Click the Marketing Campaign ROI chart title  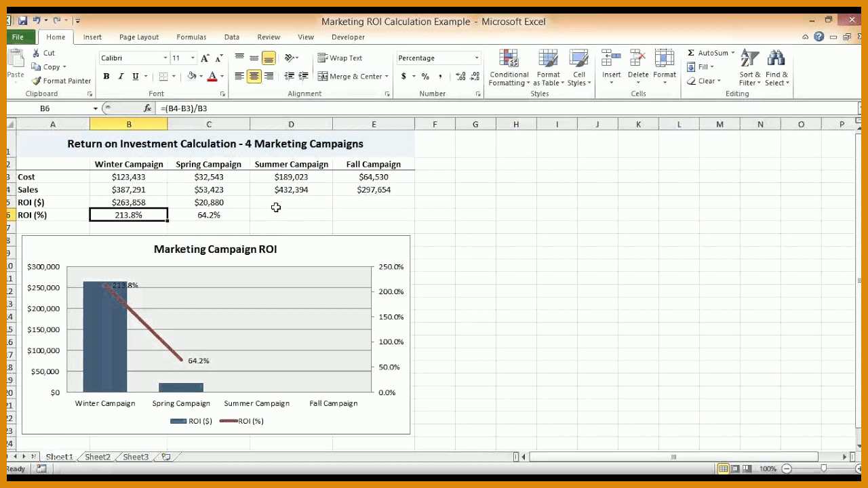tap(215, 249)
